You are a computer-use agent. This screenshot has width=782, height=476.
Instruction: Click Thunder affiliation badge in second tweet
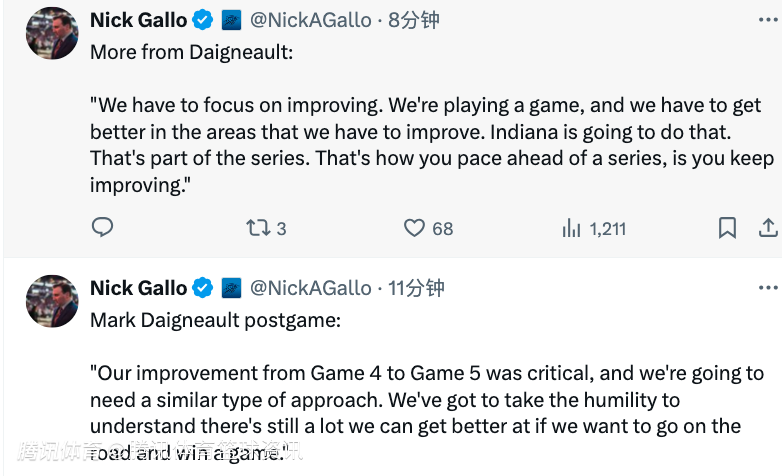coord(231,288)
